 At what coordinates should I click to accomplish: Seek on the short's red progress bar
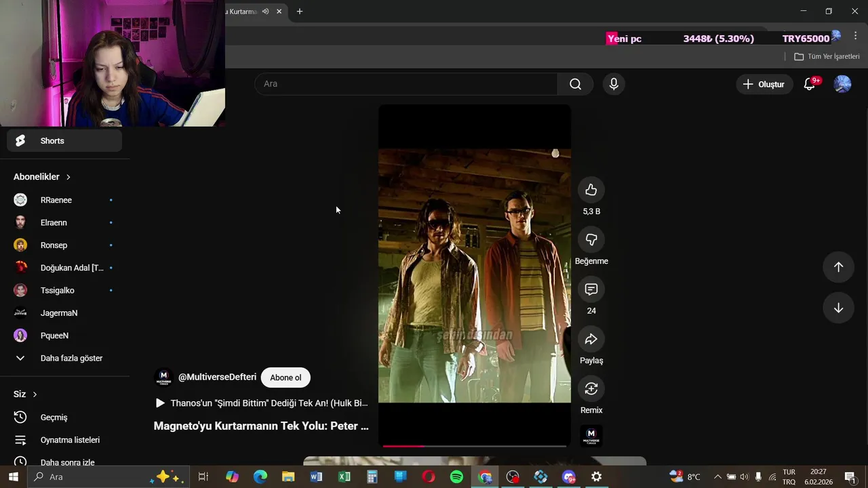pos(474,446)
